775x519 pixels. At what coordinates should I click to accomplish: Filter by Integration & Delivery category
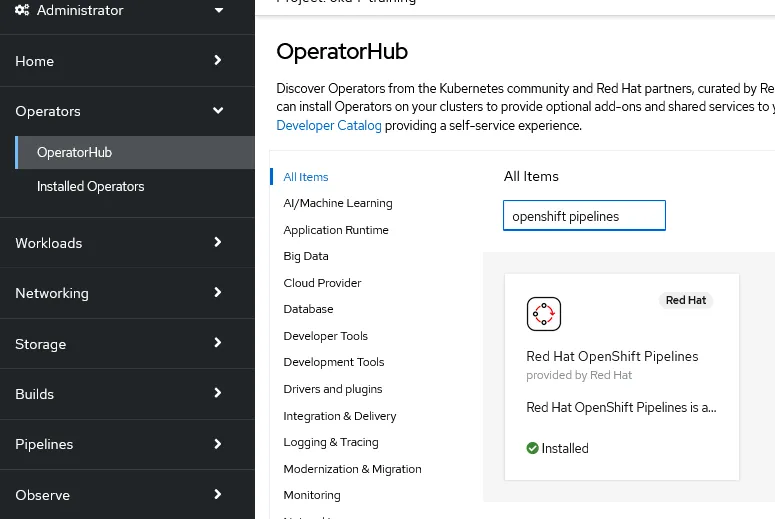(340, 416)
